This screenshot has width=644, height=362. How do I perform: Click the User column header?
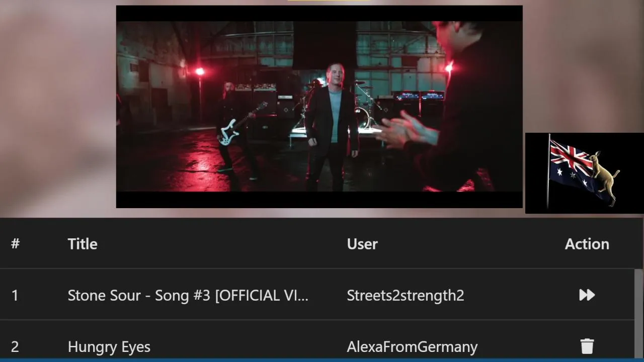tap(362, 244)
